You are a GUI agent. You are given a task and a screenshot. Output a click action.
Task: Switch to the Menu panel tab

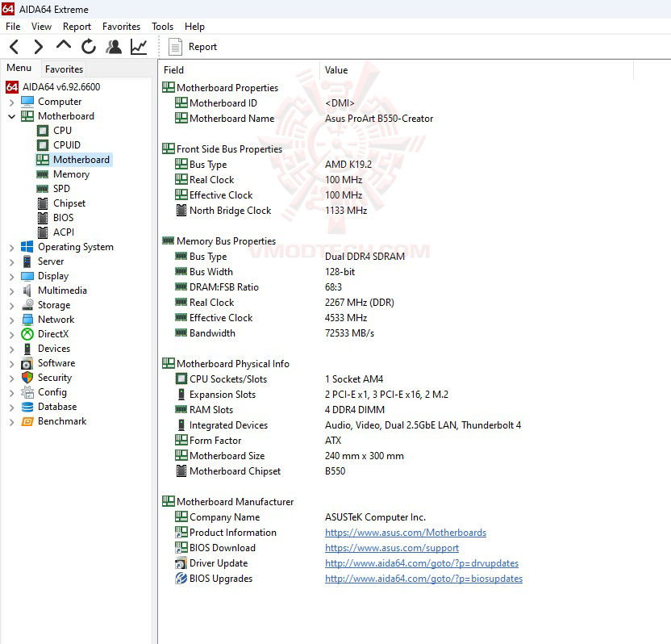pyautogui.click(x=19, y=68)
